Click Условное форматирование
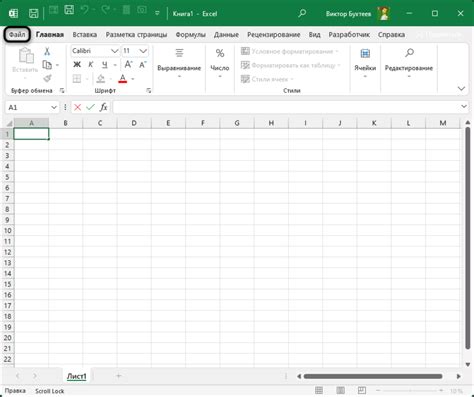 point(289,51)
